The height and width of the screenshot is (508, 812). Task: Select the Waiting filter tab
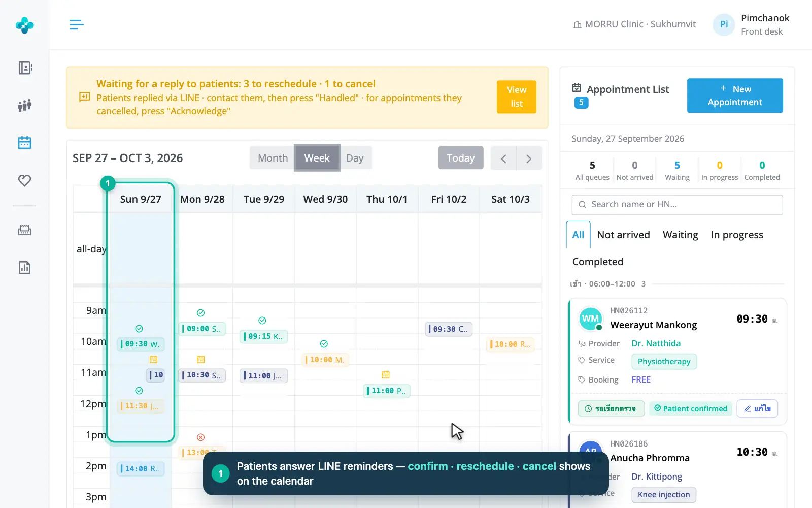pyautogui.click(x=680, y=235)
